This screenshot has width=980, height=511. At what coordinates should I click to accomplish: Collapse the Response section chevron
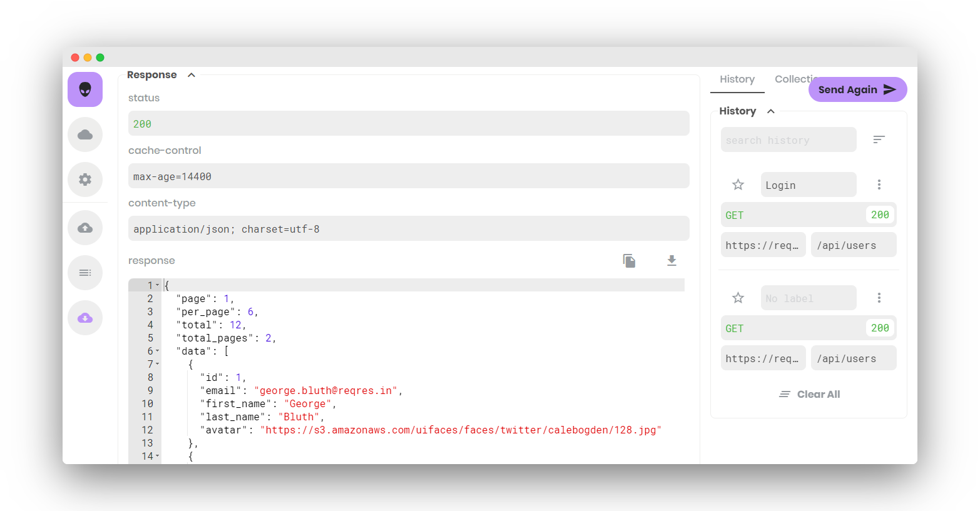191,74
